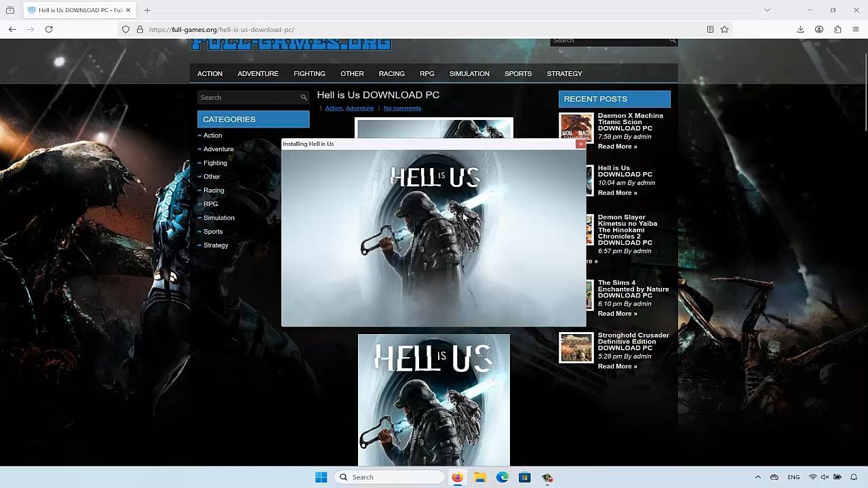Reload the page with the refresh icon
The width and height of the screenshot is (868, 488).
point(49,29)
